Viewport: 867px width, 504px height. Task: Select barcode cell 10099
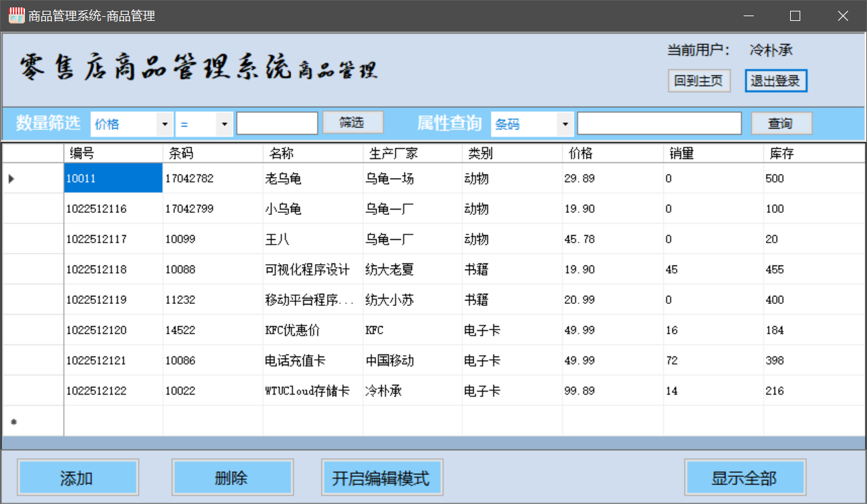213,239
